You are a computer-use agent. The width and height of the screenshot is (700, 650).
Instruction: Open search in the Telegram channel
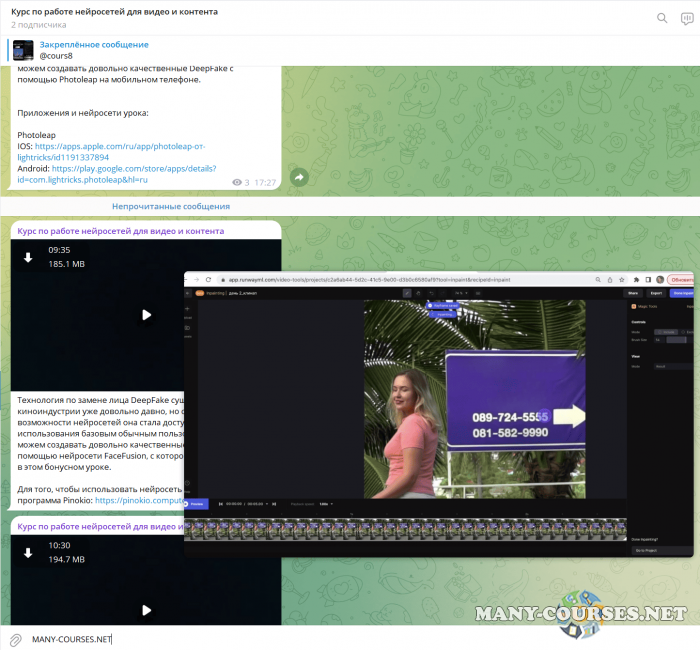pos(662,17)
